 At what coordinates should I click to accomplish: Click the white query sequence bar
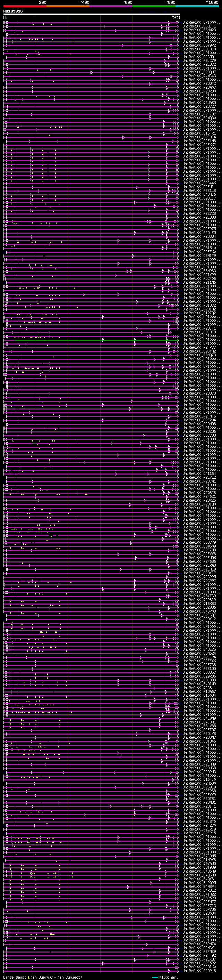click(x=92, y=14)
